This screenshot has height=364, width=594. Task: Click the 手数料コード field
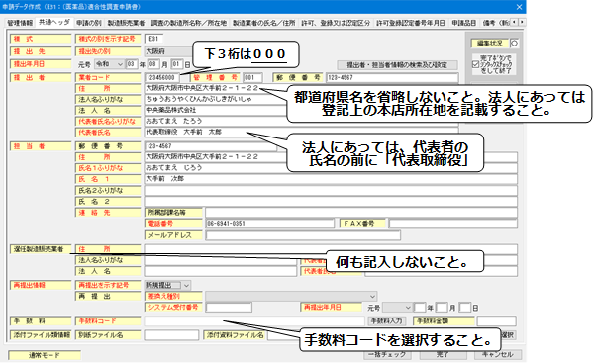253,321
